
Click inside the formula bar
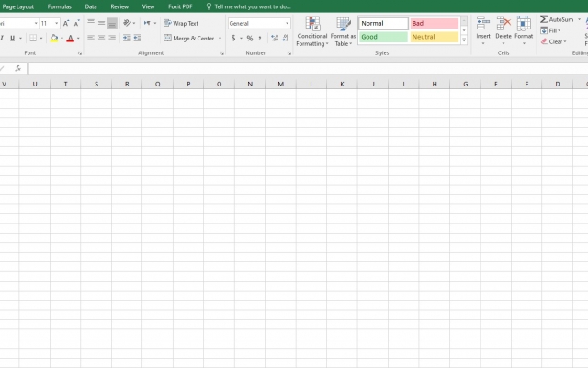pos(308,68)
